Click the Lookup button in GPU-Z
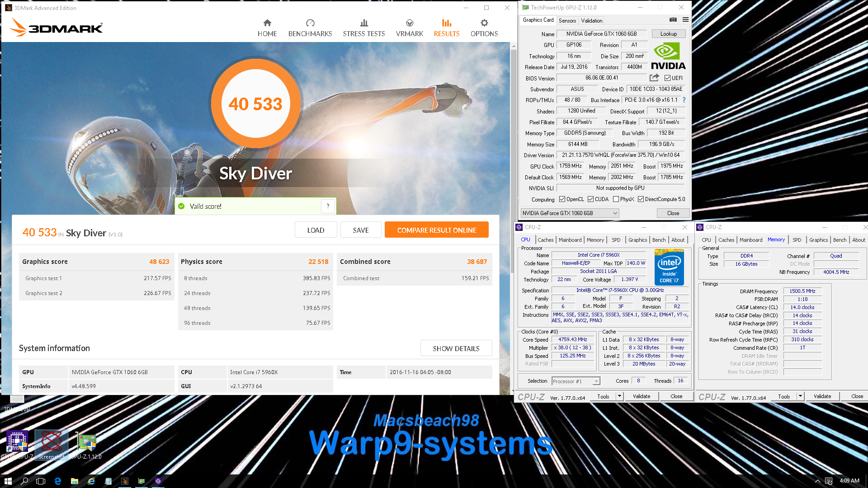Image resolution: width=868 pixels, height=488 pixels. pyautogui.click(x=669, y=34)
